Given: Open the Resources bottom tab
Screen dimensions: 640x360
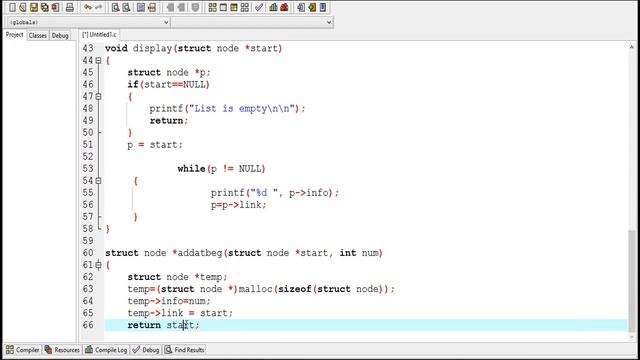Looking at the screenshot, I should coord(62,350).
